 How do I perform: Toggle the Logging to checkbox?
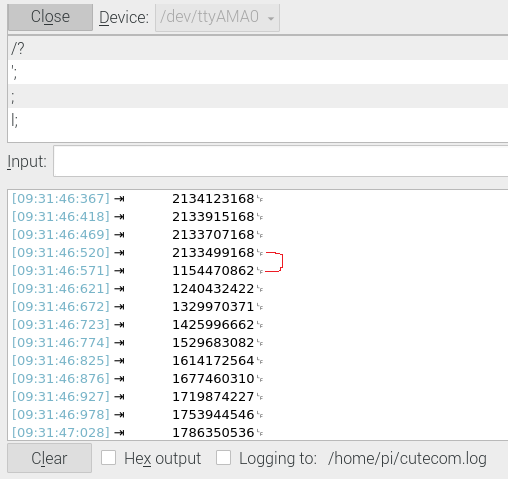[x=223, y=458]
